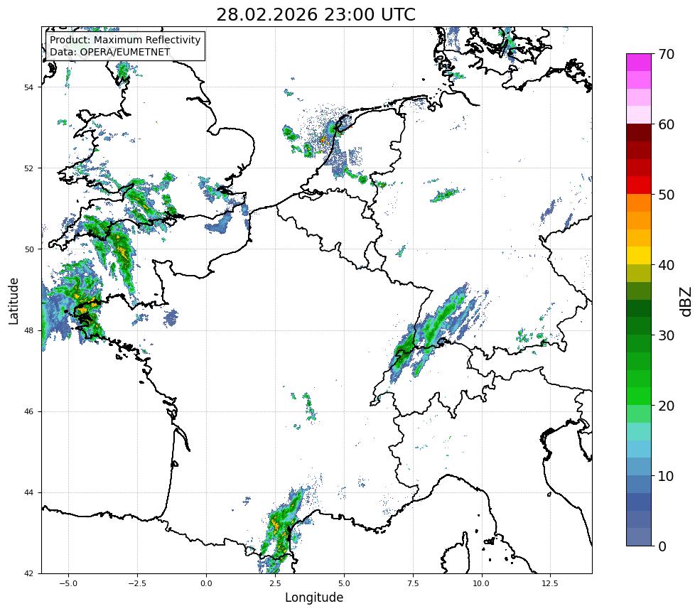
Task: Click colorbar tick label 10
Action: (666, 476)
